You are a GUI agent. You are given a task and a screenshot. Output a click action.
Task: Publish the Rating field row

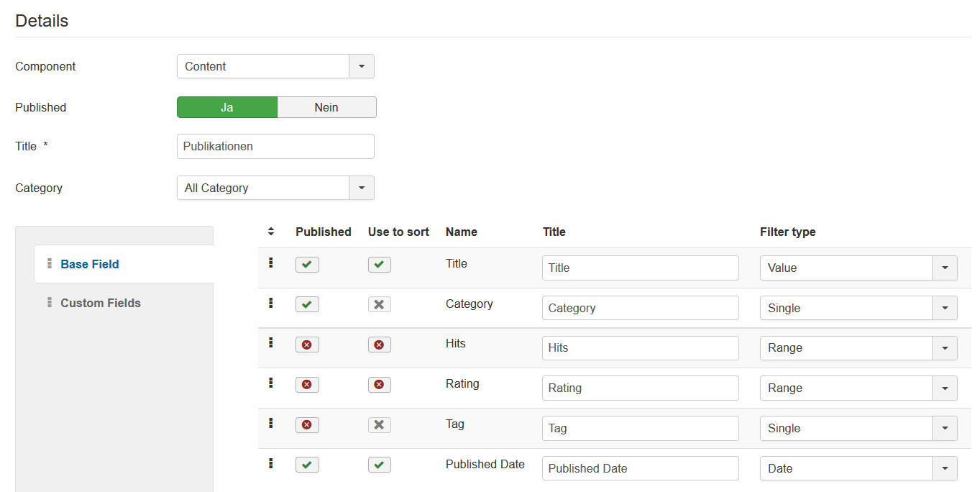pos(307,385)
